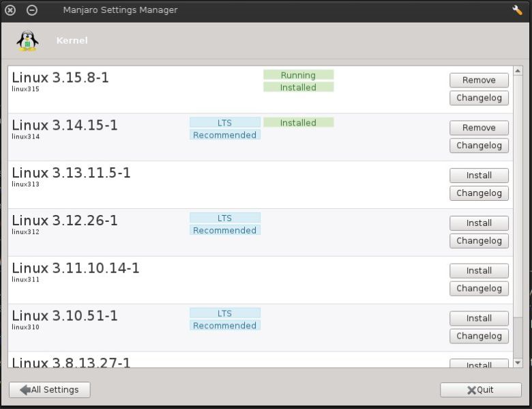Install the Linux 3.8.13.27-1 kernel
The height and width of the screenshot is (409, 532).
479,363
